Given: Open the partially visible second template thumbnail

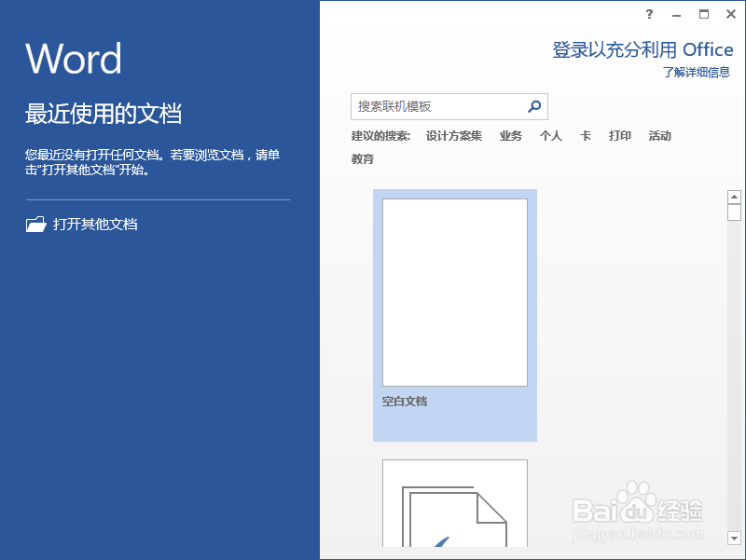Looking at the screenshot, I should (455, 503).
